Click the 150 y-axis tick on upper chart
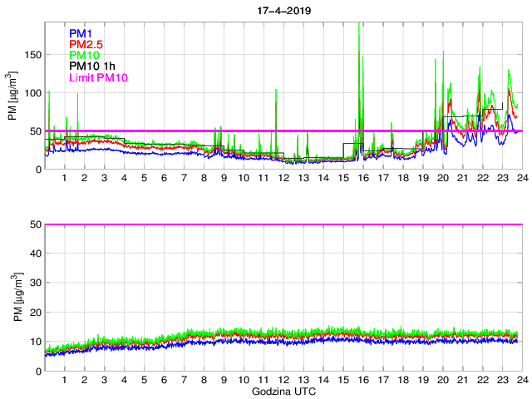 (32, 54)
